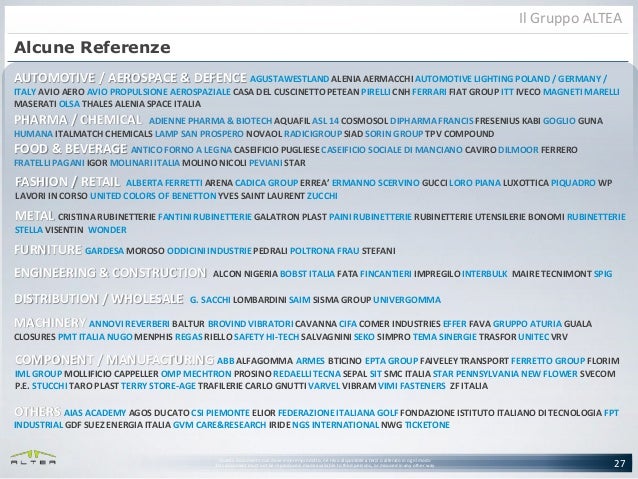Click the AGUSTAWESTLAND reference
The image size is (638, 479).
click(x=289, y=79)
